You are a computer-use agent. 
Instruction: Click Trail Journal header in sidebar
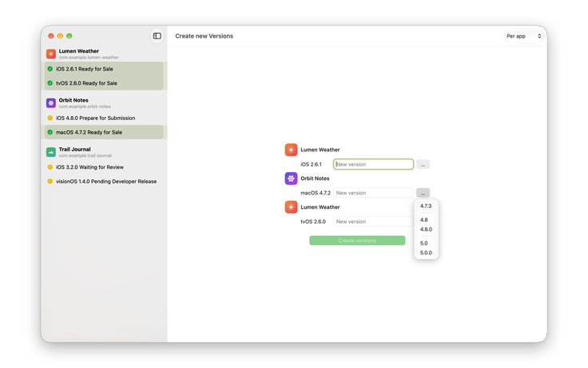74,150
